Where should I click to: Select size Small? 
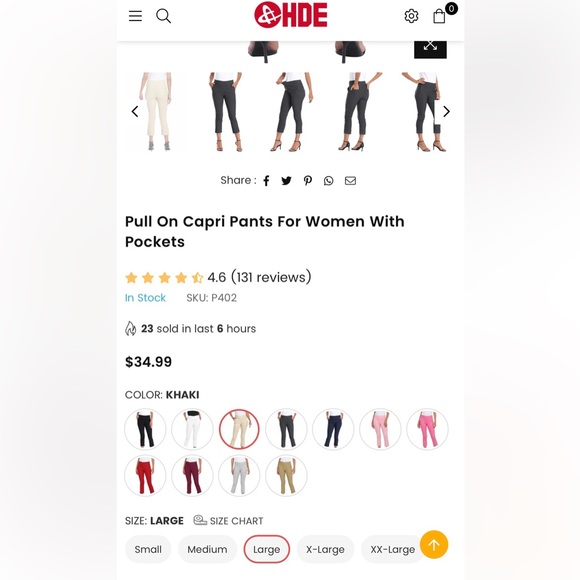[148, 549]
